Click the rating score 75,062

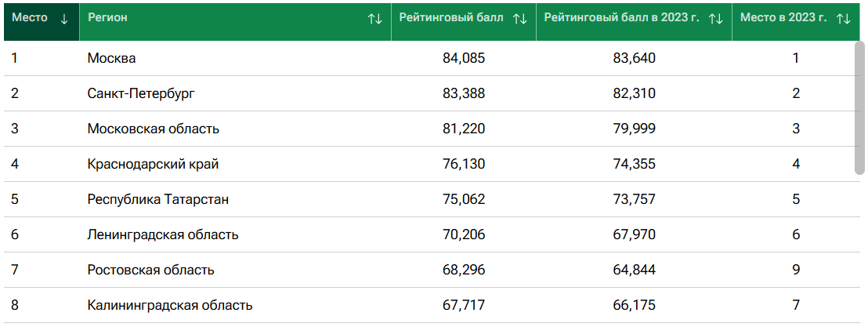464,199
